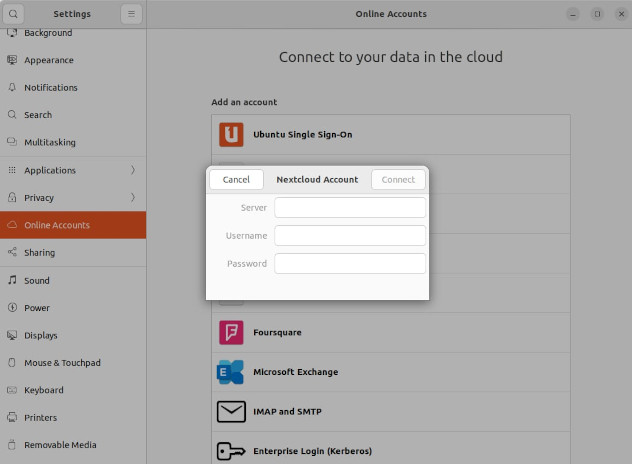Open the Notifications settings panel
The height and width of the screenshot is (464, 632).
[50, 88]
